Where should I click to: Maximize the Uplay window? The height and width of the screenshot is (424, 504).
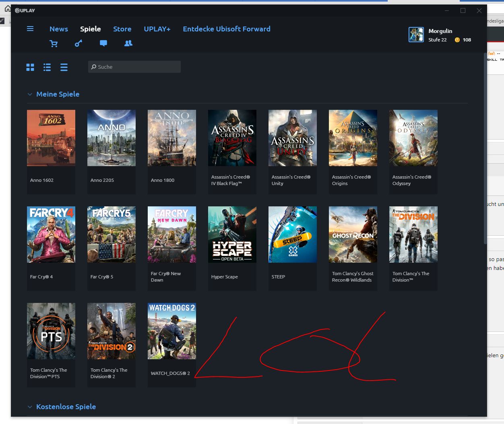click(x=463, y=10)
